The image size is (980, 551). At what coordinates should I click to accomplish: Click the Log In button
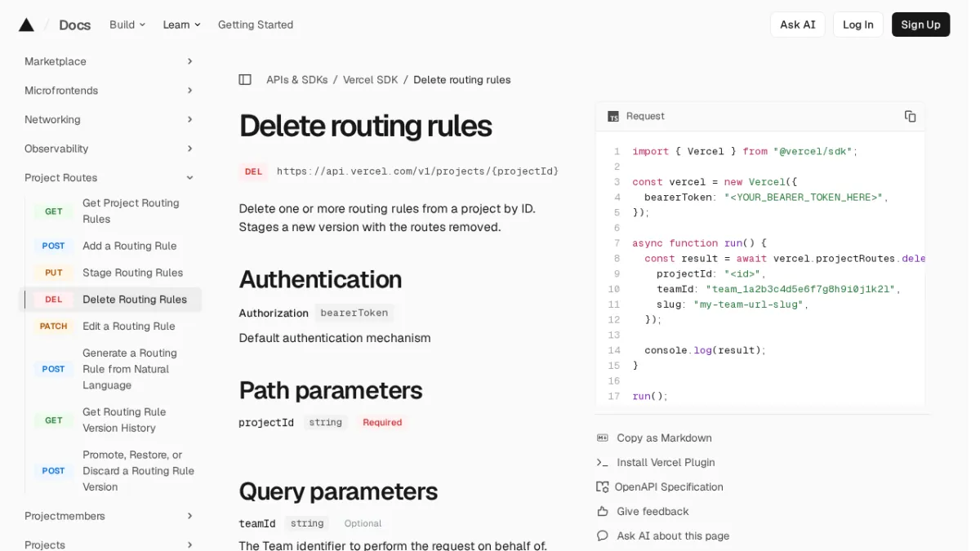[x=857, y=24]
